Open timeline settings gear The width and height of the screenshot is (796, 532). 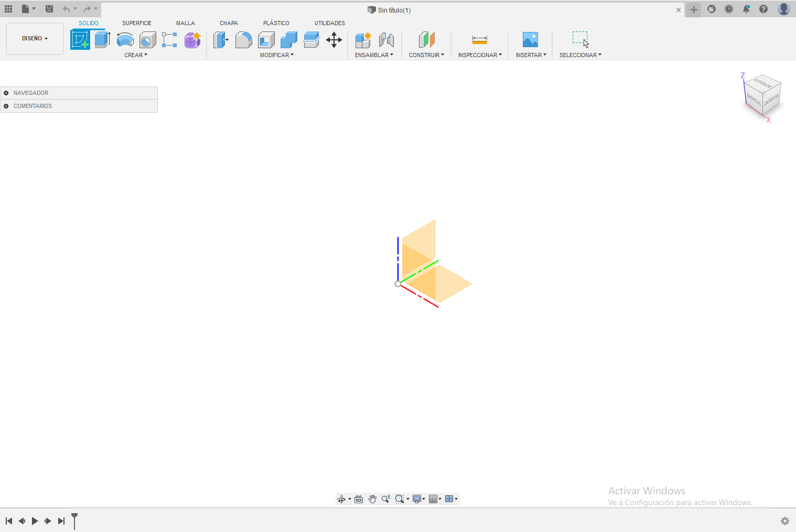tap(785, 521)
